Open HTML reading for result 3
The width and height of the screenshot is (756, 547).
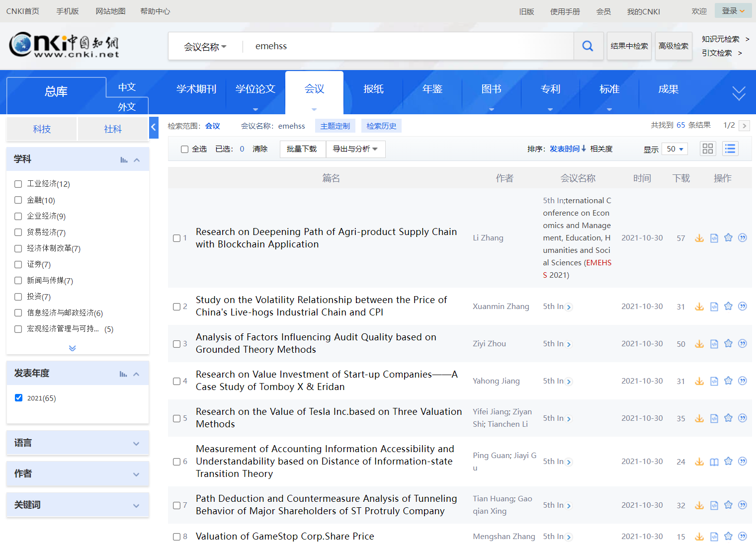(x=714, y=344)
